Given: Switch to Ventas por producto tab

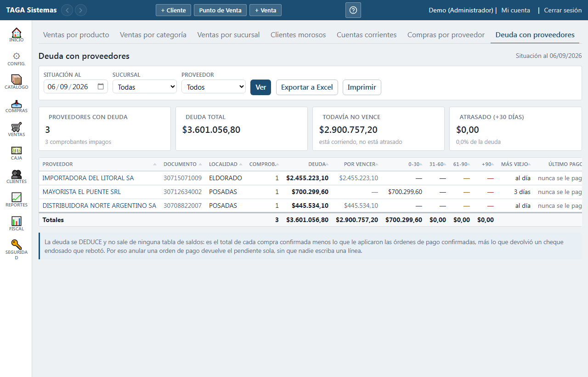Looking at the screenshot, I should (x=76, y=34).
